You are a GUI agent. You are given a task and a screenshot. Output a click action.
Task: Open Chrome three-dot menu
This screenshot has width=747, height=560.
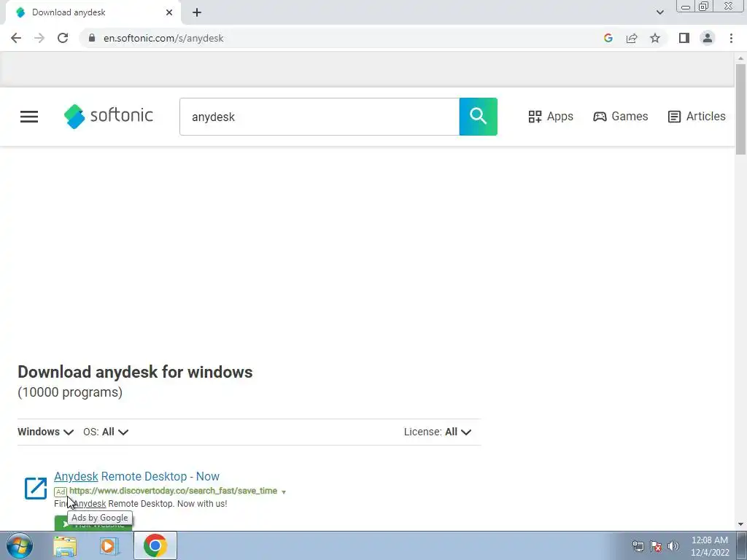(731, 38)
